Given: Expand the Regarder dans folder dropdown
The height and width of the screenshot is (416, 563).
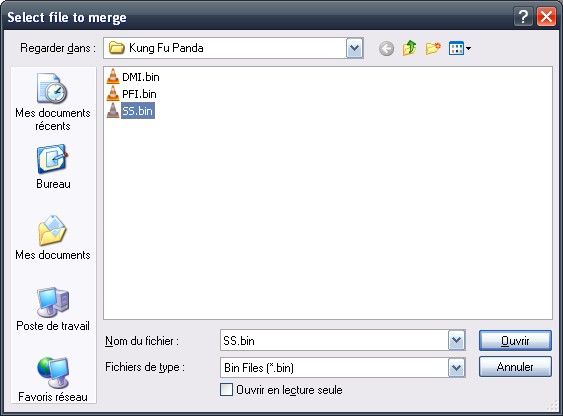Looking at the screenshot, I should 354,48.
